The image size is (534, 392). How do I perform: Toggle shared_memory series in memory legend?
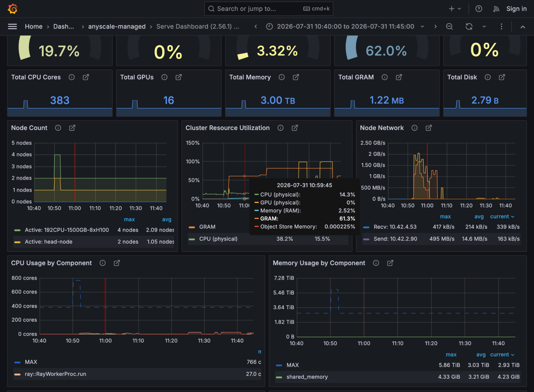[307, 377]
